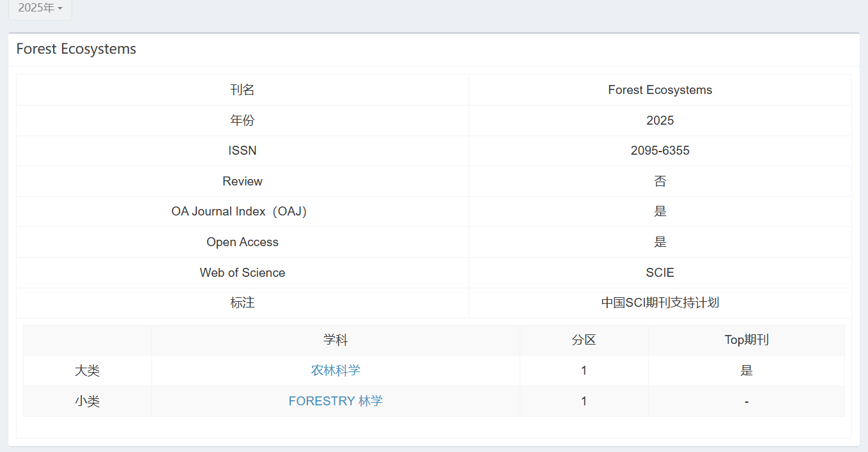
Task: Click the 分区 column header
Action: [584, 340]
